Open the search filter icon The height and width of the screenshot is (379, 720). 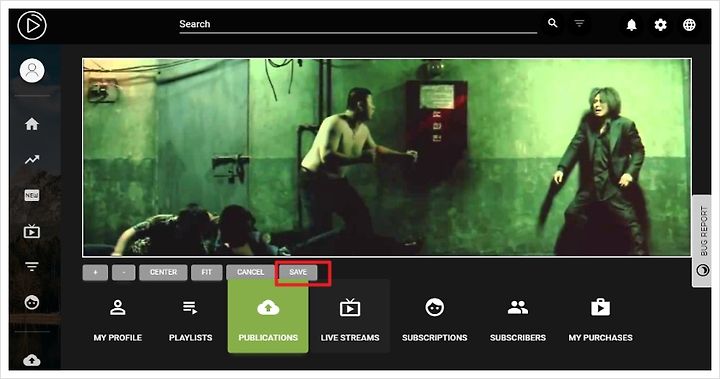tap(579, 23)
